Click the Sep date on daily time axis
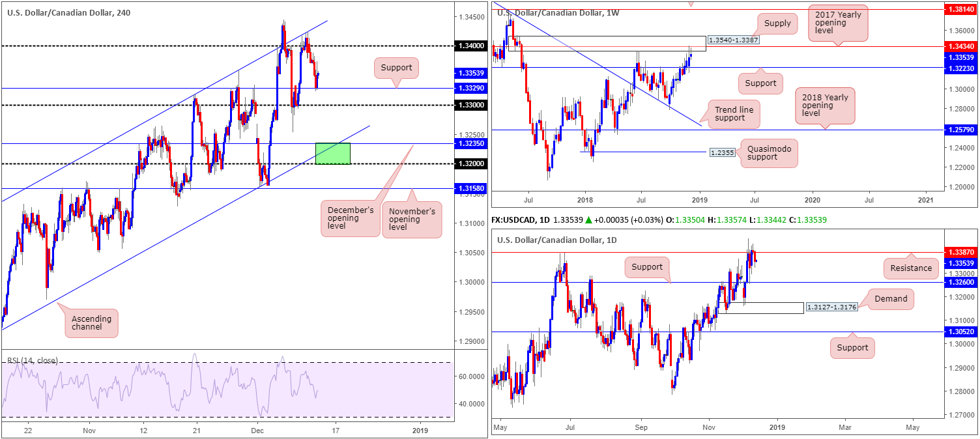Viewport: 980px width, 439px height. coord(641,428)
